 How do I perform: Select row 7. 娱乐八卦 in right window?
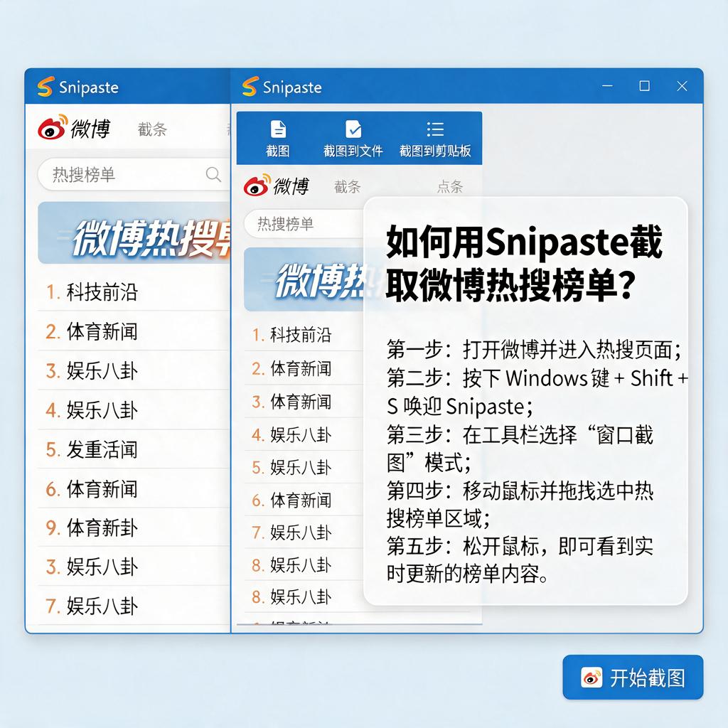(304, 532)
